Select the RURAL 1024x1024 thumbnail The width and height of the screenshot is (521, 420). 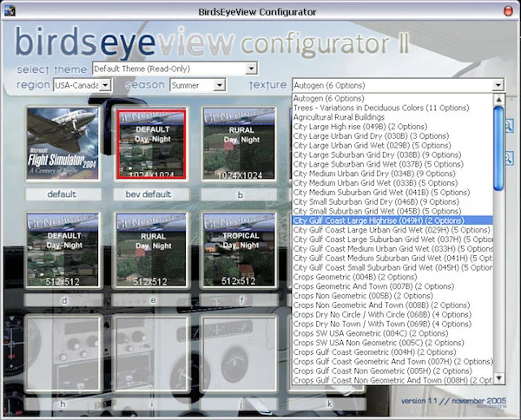(239, 143)
